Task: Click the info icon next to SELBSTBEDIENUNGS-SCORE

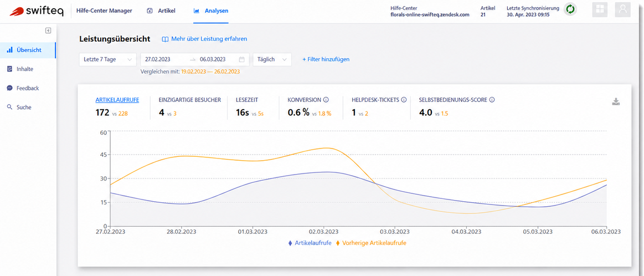Action: coord(492,100)
